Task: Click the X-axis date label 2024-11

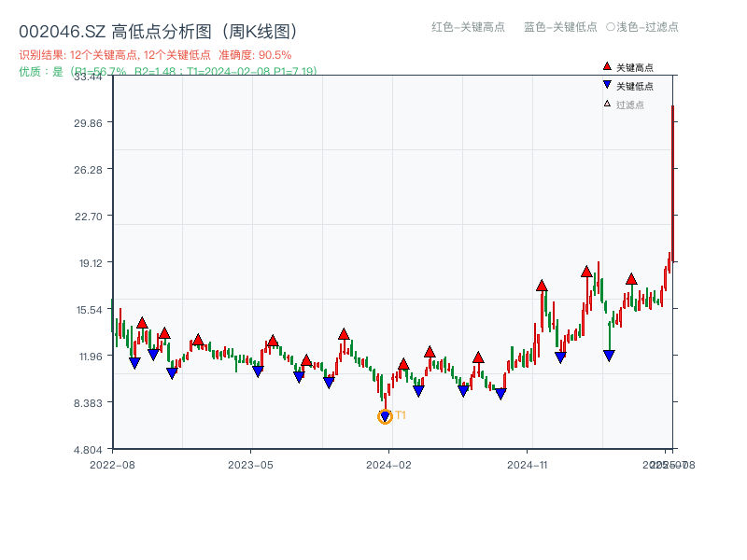Action: 528,465
